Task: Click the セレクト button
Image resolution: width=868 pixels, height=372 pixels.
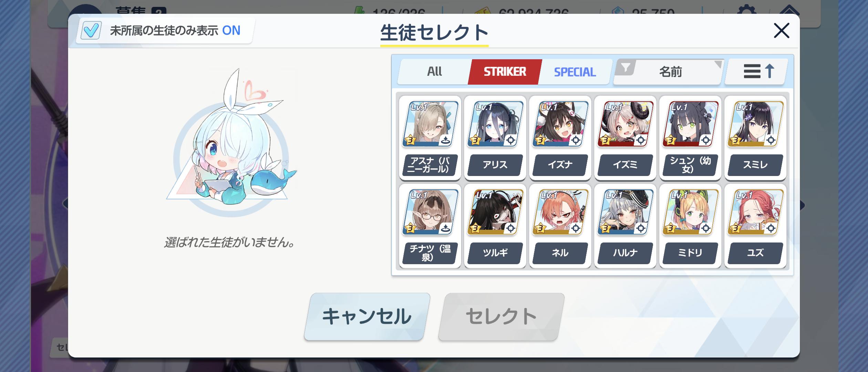Action: pos(501,317)
